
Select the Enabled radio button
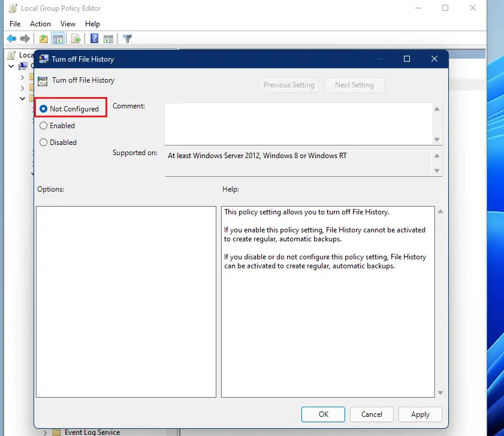(x=43, y=126)
